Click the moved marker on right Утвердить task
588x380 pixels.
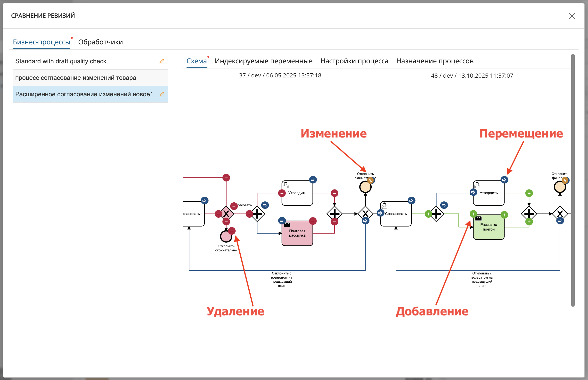[504, 180]
